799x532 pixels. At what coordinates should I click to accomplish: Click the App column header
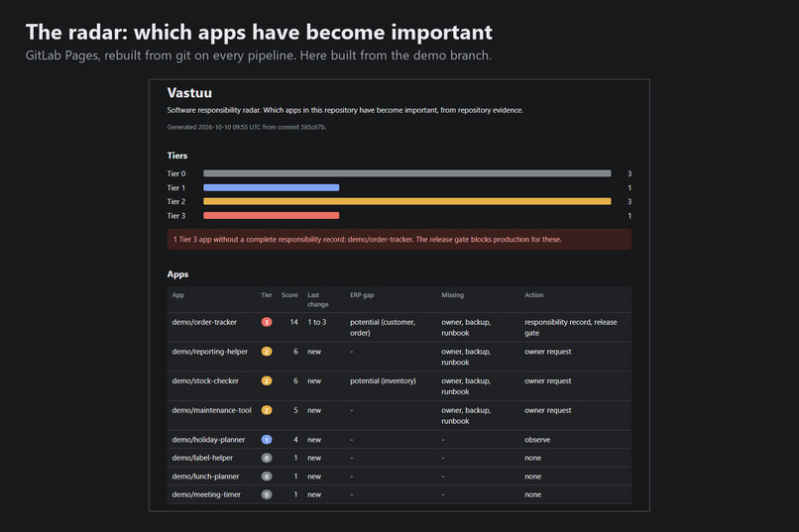tap(177, 295)
